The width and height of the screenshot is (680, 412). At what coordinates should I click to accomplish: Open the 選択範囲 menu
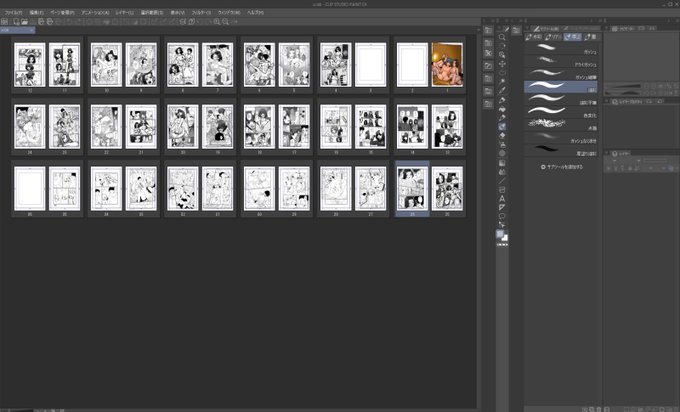click(152, 13)
